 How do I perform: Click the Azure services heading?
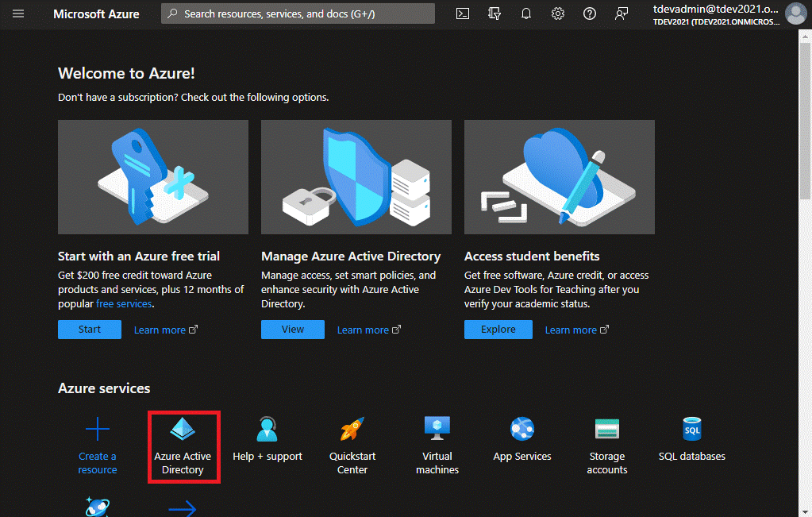[x=104, y=388]
